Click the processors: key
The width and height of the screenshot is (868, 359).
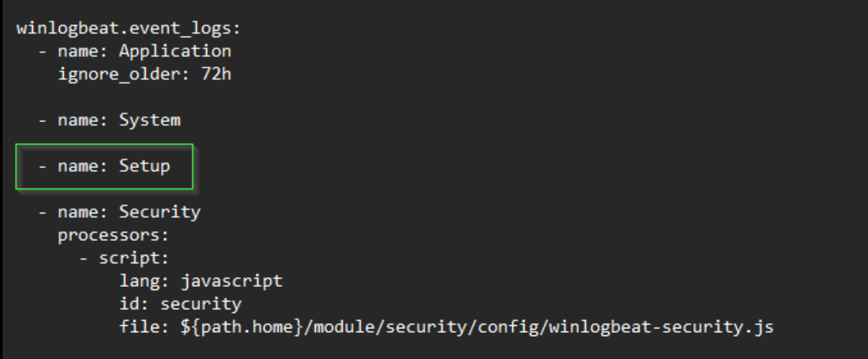[113, 235]
